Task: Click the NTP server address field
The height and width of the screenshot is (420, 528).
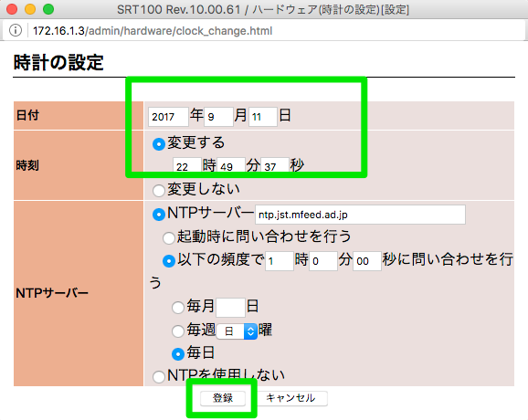Action: [x=360, y=215]
